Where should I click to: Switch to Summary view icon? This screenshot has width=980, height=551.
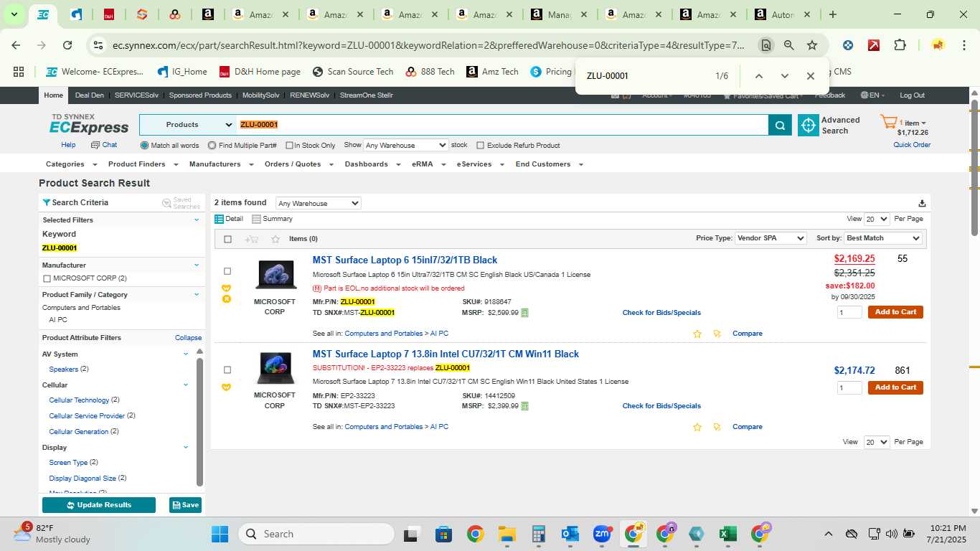(256, 219)
